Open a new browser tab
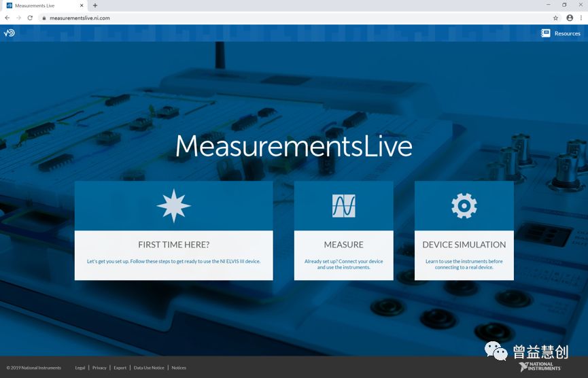 click(x=95, y=5)
